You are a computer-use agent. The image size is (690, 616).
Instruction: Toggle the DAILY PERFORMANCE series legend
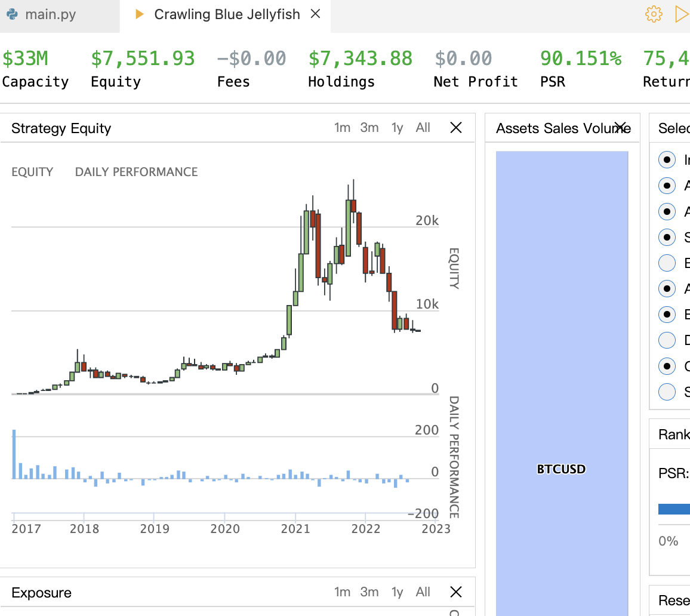click(x=137, y=171)
